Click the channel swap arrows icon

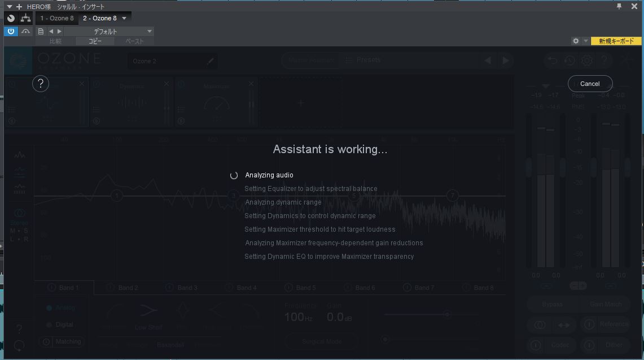click(563, 325)
